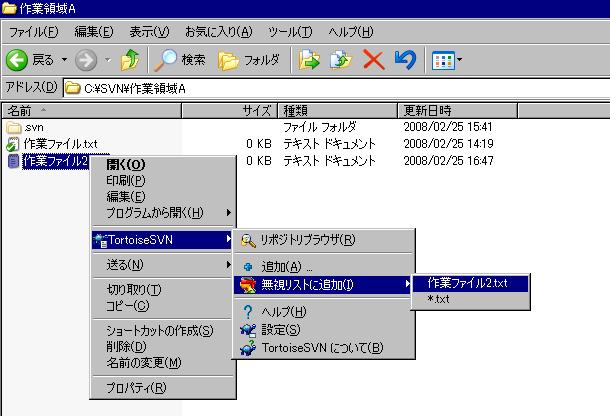The width and height of the screenshot is (610, 416).
Task: Open the ツール(T) menu
Action: pos(290,32)
